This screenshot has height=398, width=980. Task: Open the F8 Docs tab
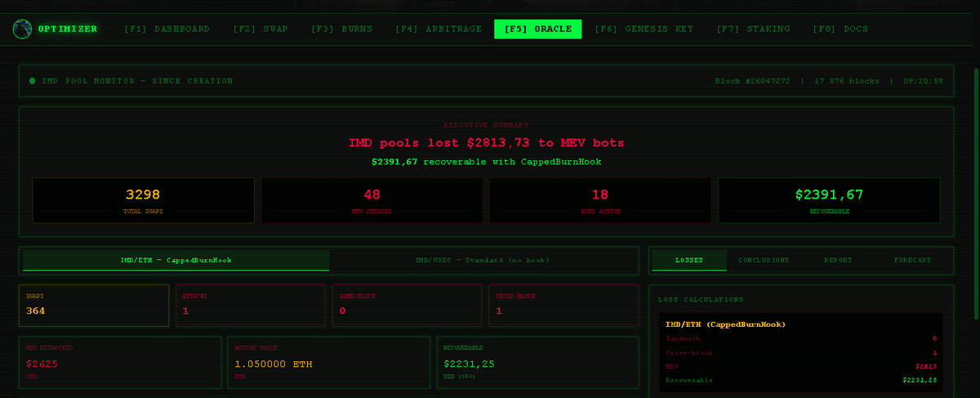[x=840, y=29]
